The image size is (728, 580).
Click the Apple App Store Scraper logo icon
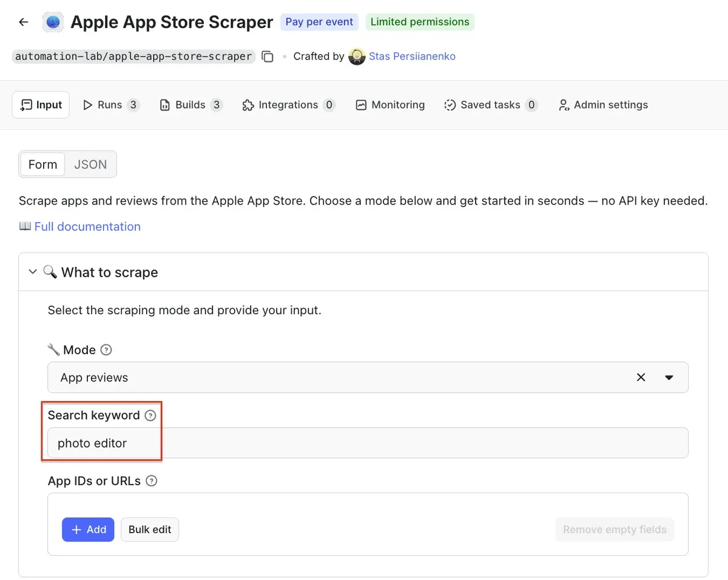click(x=53, y=22)
